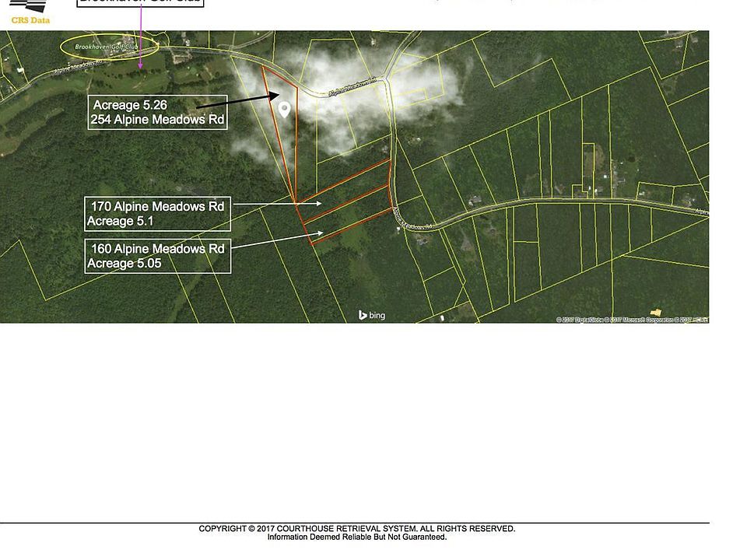Select the Acreage 5.26 label box

tap(157, 112)
